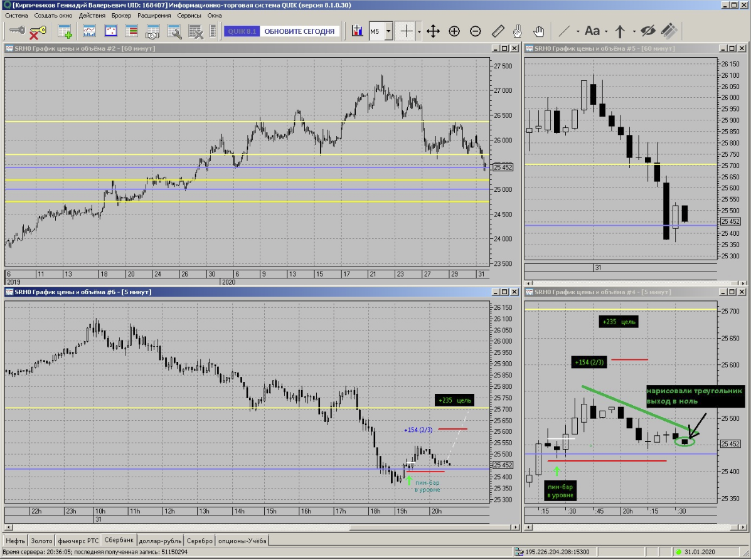Viewport: 751px width, 560px height.
Task: Select the Сбербанк tab
Action: click(x=119, y=540)
